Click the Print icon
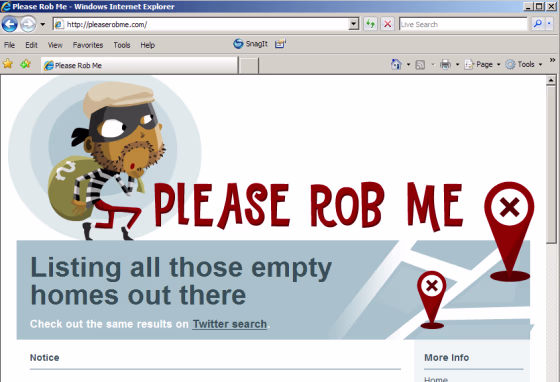Screen dimensions: 560x382 pyautogui.click(x=445, y=64)
